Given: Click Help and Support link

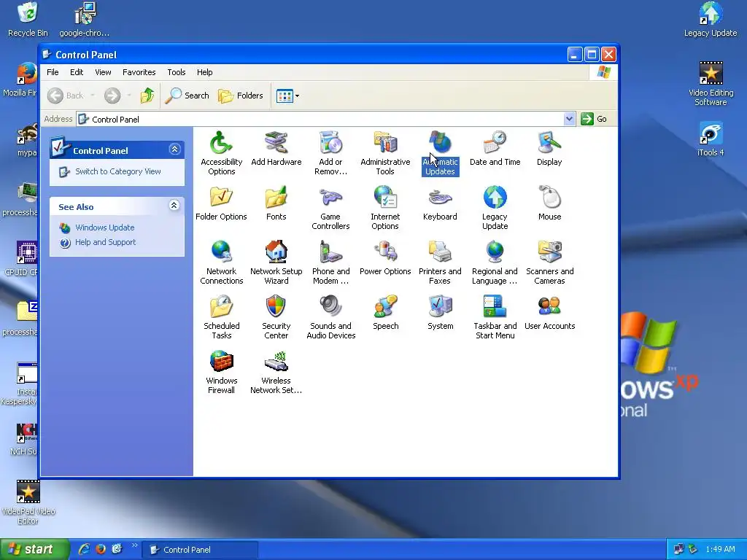Looking at the screenshot, I should [105, 242].
